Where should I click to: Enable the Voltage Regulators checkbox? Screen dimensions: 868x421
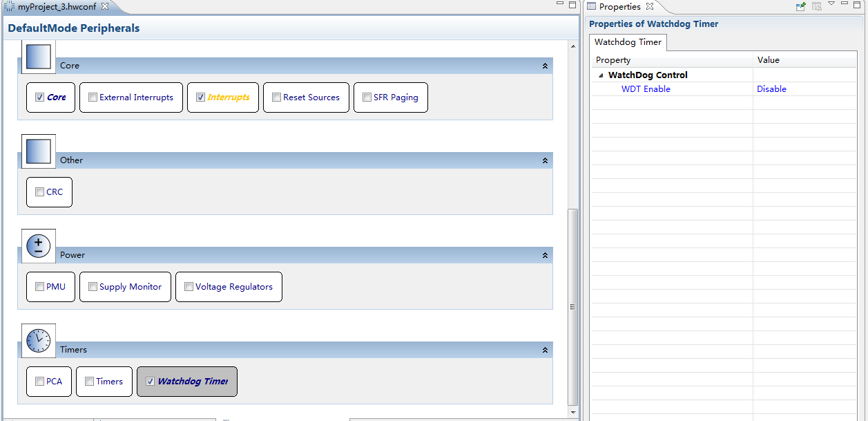(x=189, y=287)
